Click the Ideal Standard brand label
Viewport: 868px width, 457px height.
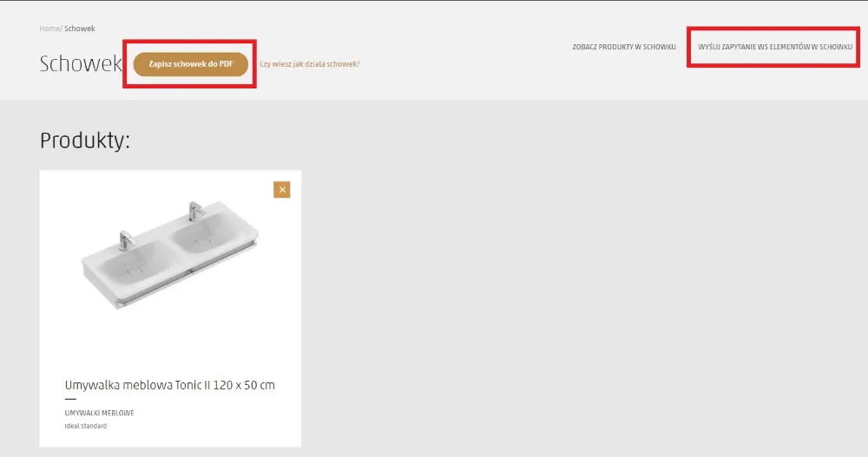pos(86,426)
